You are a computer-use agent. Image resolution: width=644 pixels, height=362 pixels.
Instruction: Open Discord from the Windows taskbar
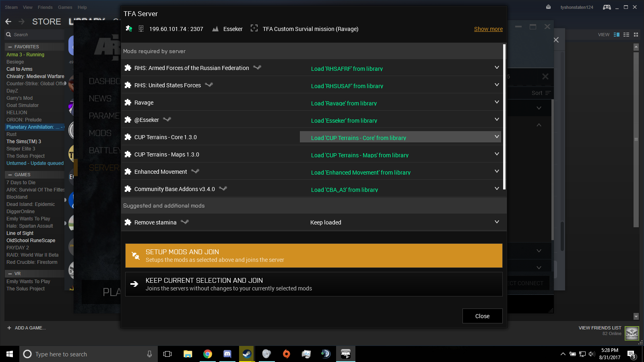click(x=227, y=354)
